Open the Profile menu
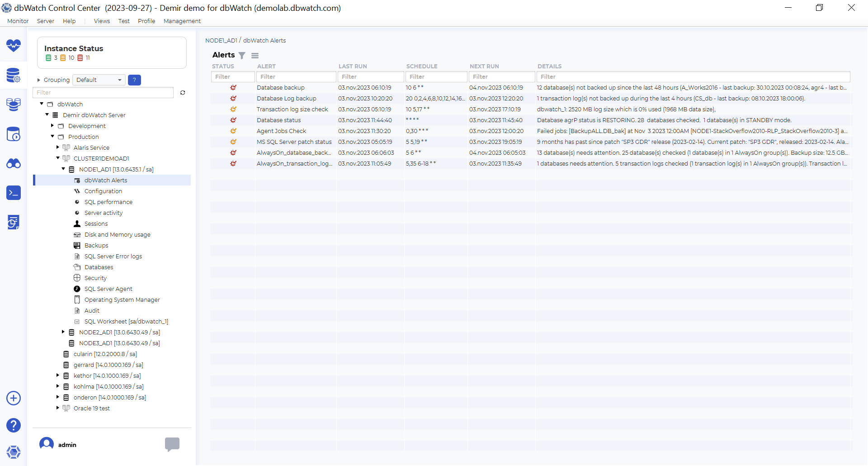The width and height of the screenshot is (868, 466). [146, 21]
